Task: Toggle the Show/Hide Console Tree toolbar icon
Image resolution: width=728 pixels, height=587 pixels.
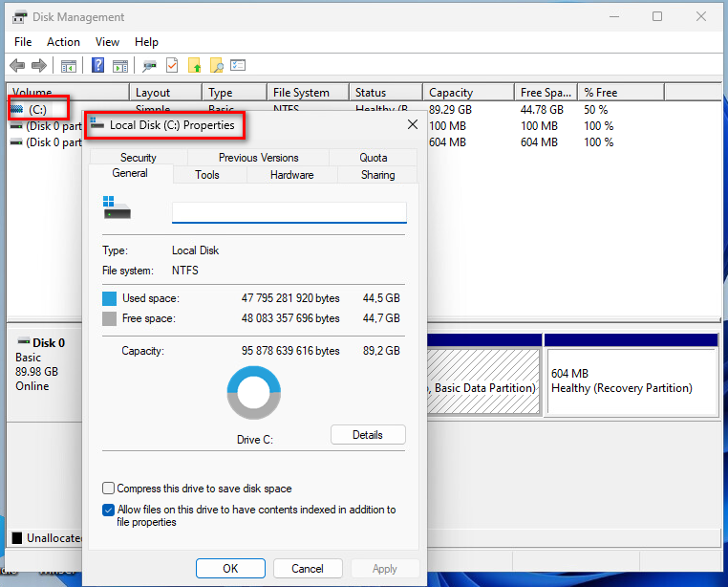Action: pyautogui.click(x=68, y=66)
